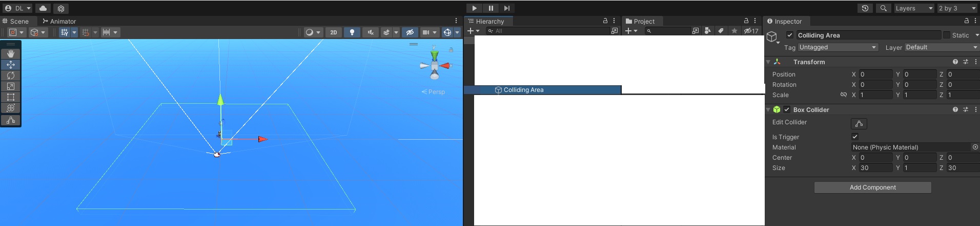Screen dimensions: 980x226
Task: Step one frame forward
Action: (x=506, y=8)
